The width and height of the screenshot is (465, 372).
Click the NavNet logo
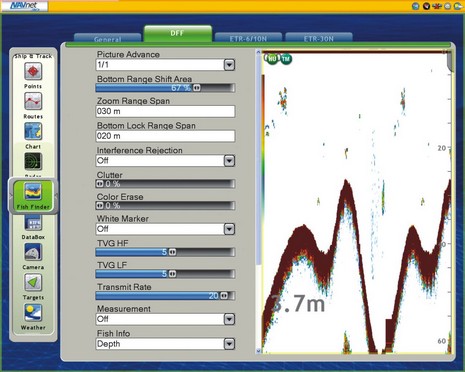point(25,6)
